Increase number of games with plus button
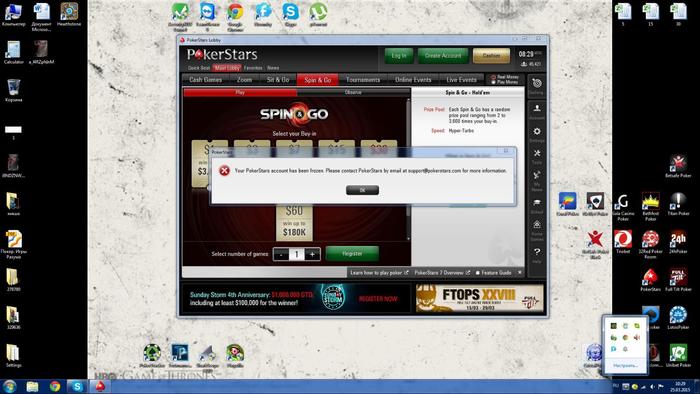The image size is (700, 394). point(312,254)
